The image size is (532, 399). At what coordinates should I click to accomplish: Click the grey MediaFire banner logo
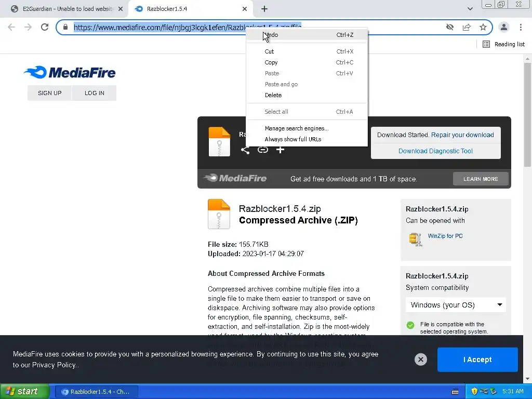pos(235,178)
